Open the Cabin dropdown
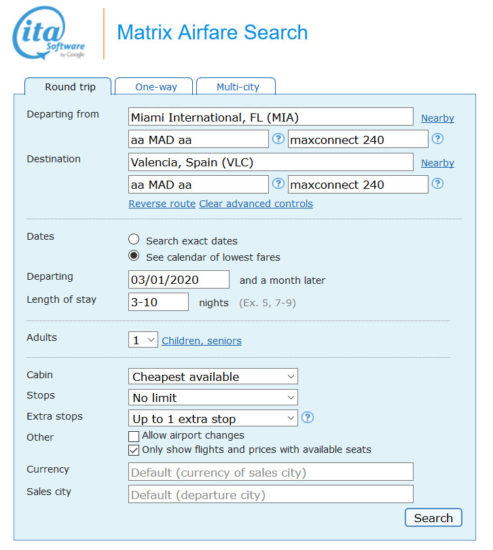The height and width of the screenshot is (550, 493). click(213, 377)
